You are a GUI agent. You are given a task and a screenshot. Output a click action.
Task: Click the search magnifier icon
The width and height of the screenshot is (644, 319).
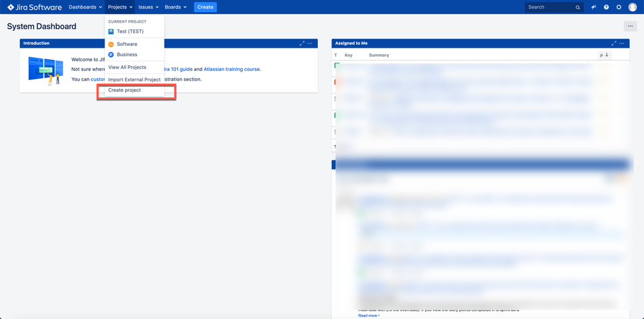coord(578,7)
